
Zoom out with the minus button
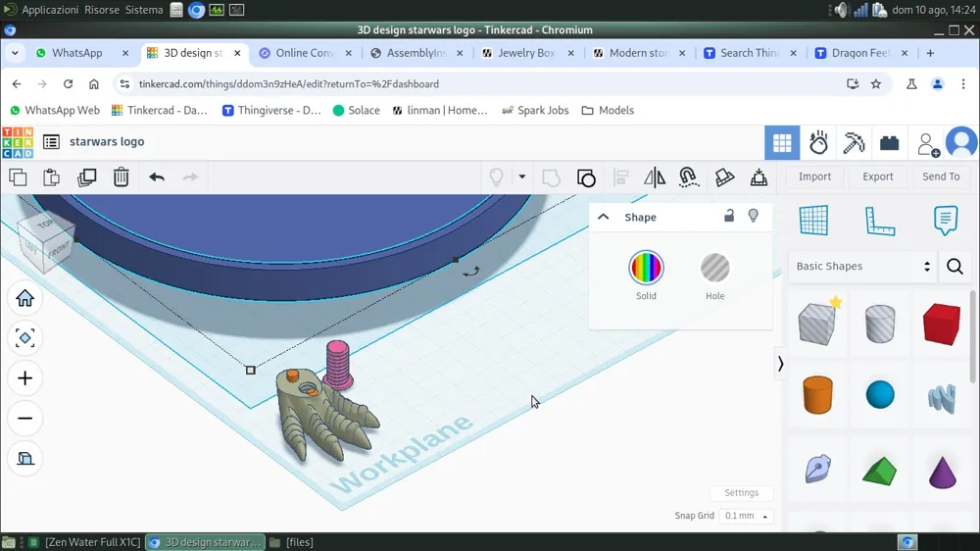tap(25, 419)
